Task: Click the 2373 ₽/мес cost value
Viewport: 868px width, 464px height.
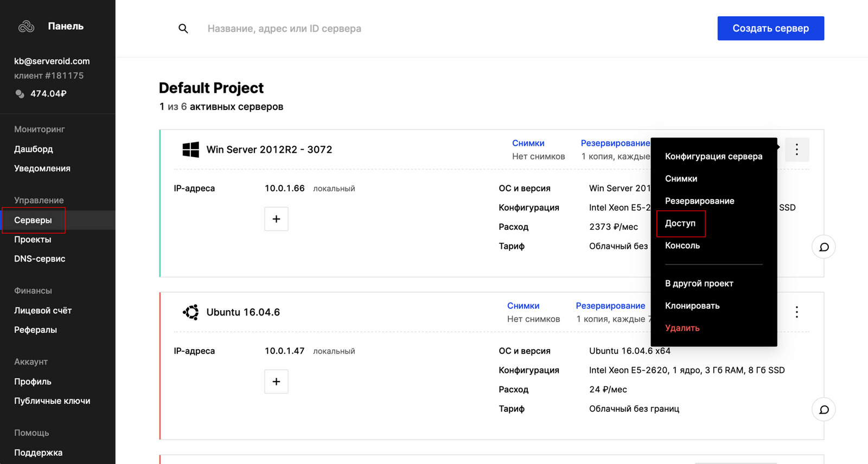Action: tap(614, 227)
